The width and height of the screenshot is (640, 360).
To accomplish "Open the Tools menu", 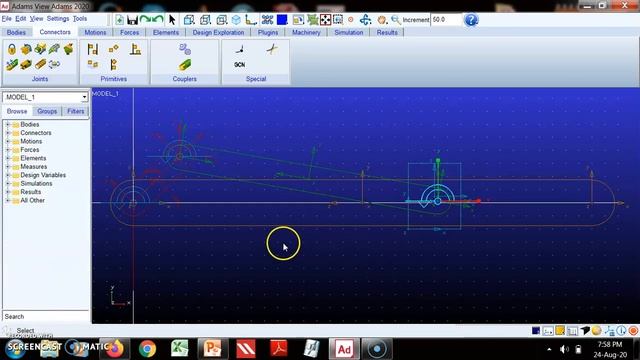I will click(80, 19).
